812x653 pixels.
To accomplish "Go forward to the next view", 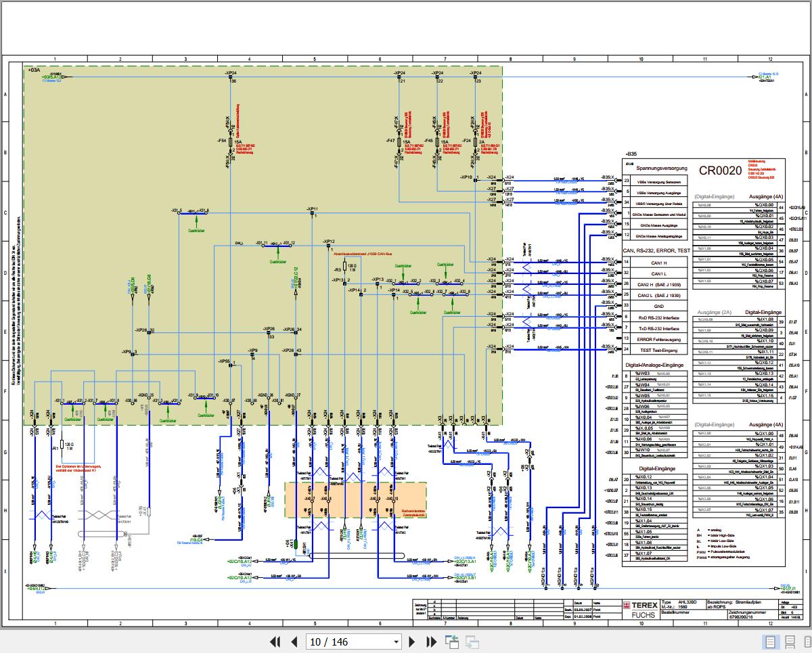I will point(472,641).
